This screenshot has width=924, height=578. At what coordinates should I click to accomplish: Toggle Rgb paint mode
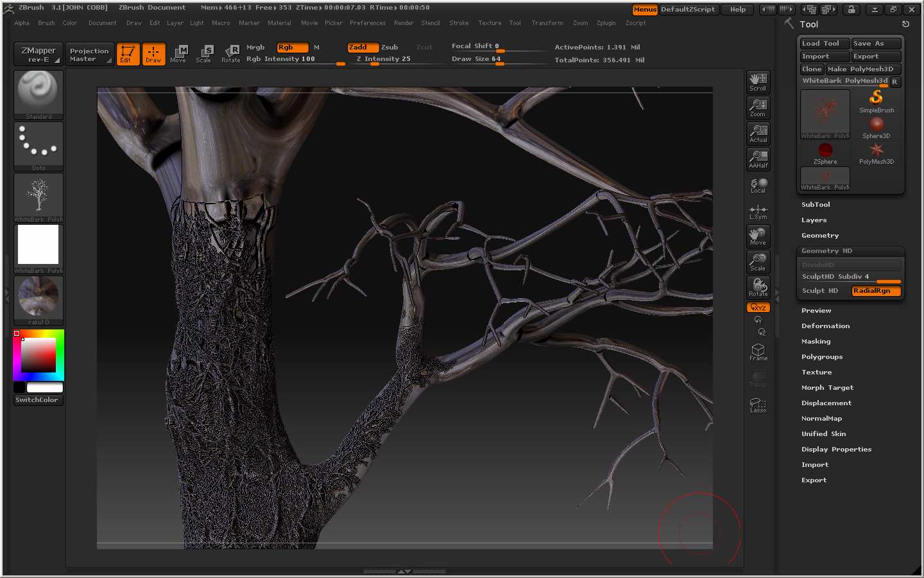[292, 48]
